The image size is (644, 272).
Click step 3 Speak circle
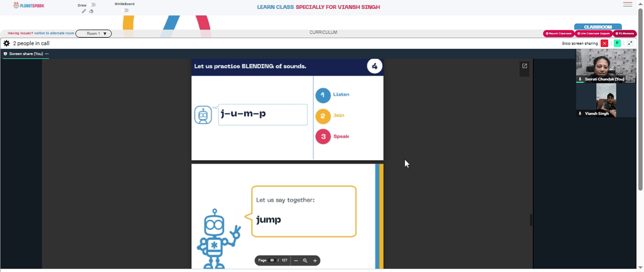point(323,136)
